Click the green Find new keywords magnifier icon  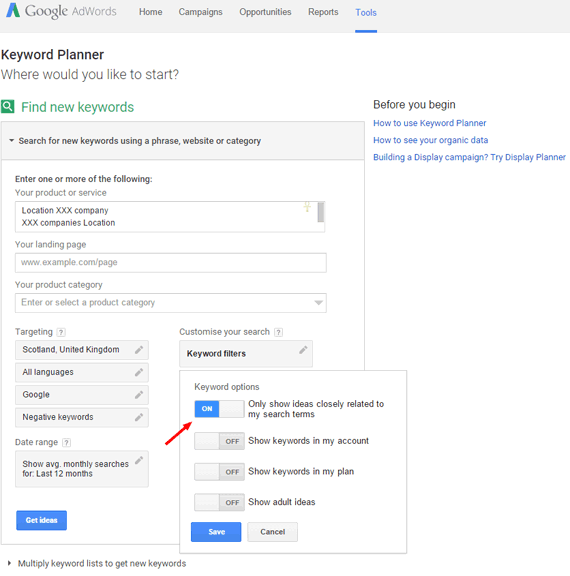tap(8, 107)
